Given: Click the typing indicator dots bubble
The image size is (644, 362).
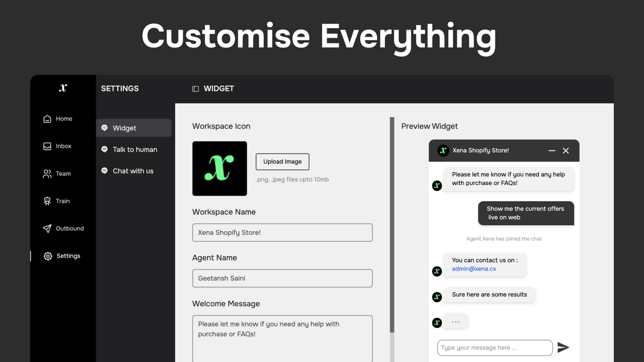Looking at the screenshot, I should pos(456,321).
